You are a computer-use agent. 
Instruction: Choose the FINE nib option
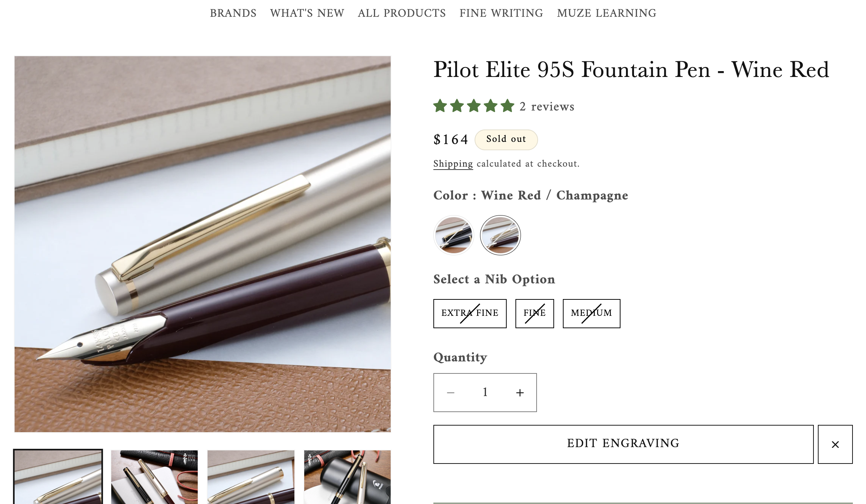click(534, 313)
